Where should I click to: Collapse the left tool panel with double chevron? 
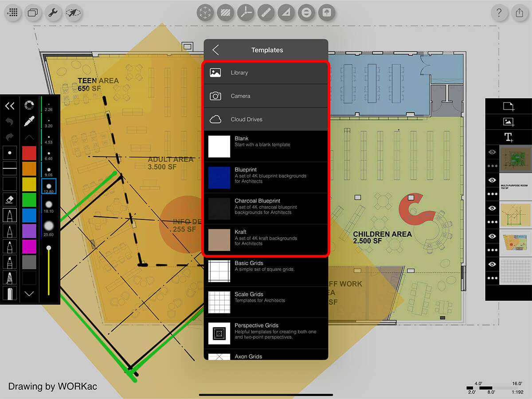coord(10,106)
